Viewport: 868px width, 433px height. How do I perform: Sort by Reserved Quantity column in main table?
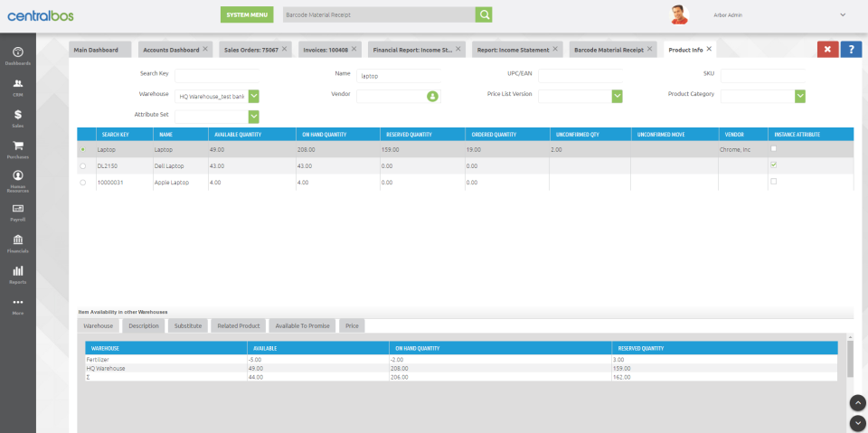click(x=422, y=135)
